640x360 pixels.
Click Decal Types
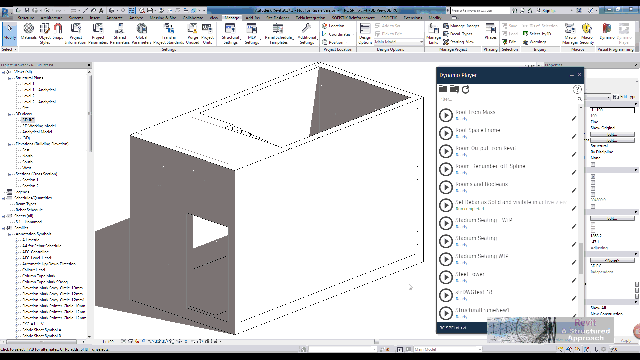pos(458,34)
